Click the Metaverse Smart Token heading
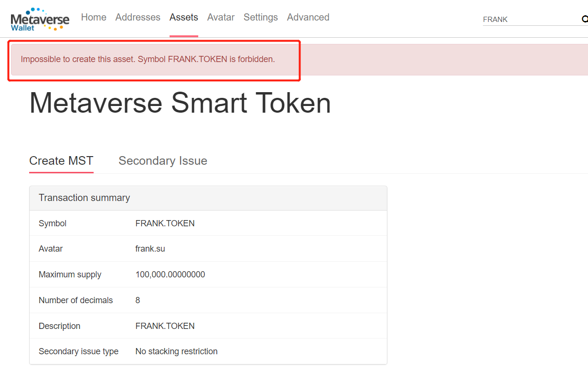 click(180, 102)
